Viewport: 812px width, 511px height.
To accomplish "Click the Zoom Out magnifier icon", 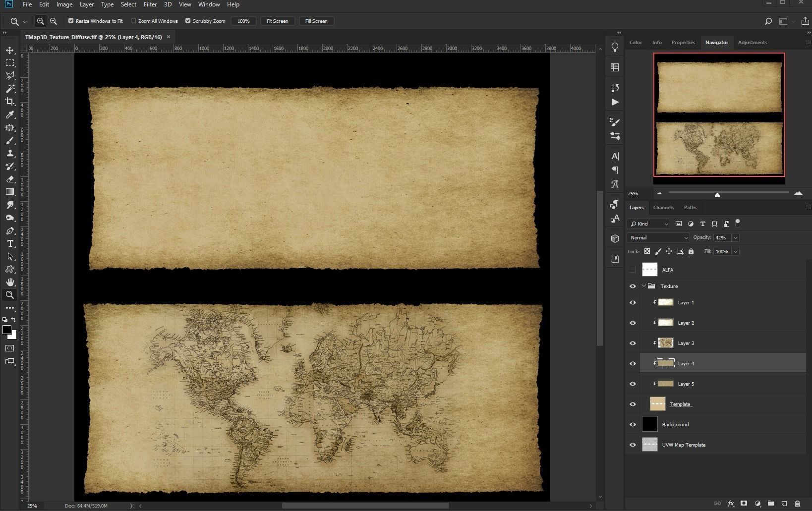I will pos(54,21).
